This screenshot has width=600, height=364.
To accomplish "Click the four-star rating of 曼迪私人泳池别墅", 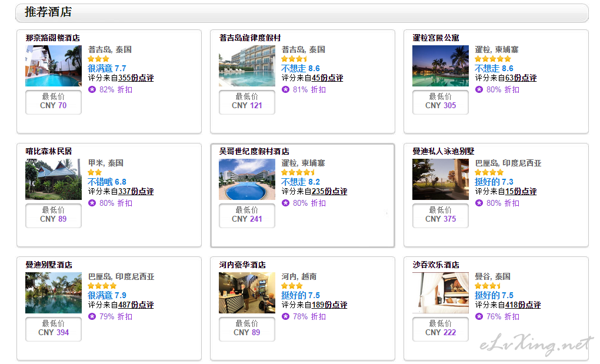I will (489, 172).
